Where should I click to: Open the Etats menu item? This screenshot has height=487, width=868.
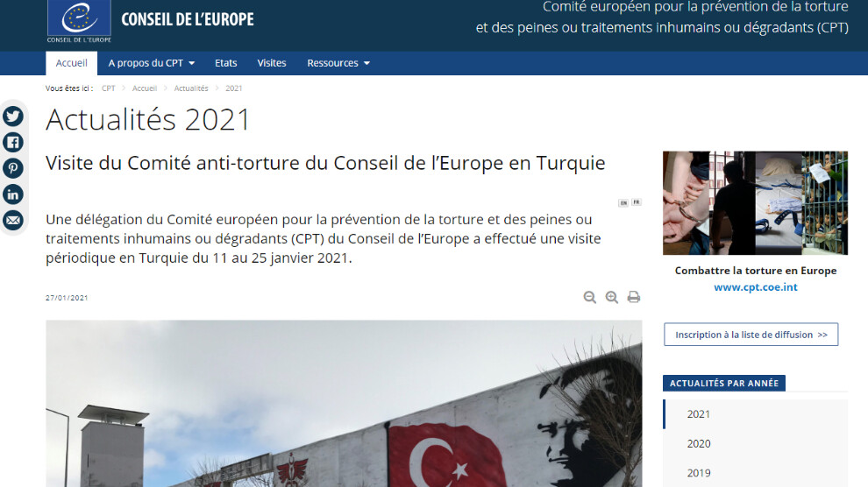coord(226,63)
